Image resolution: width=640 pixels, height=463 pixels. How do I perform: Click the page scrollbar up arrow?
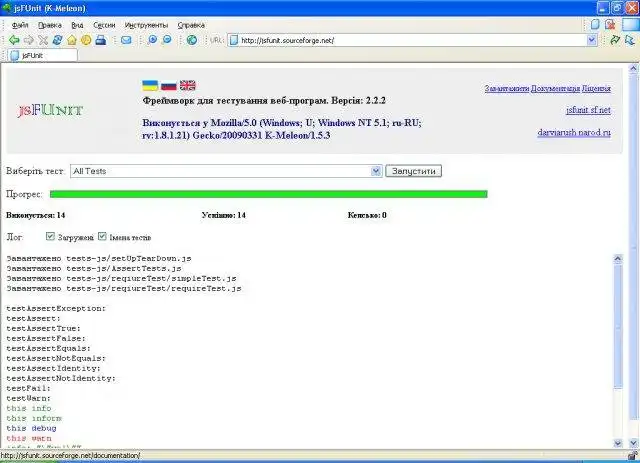[633, 69]
